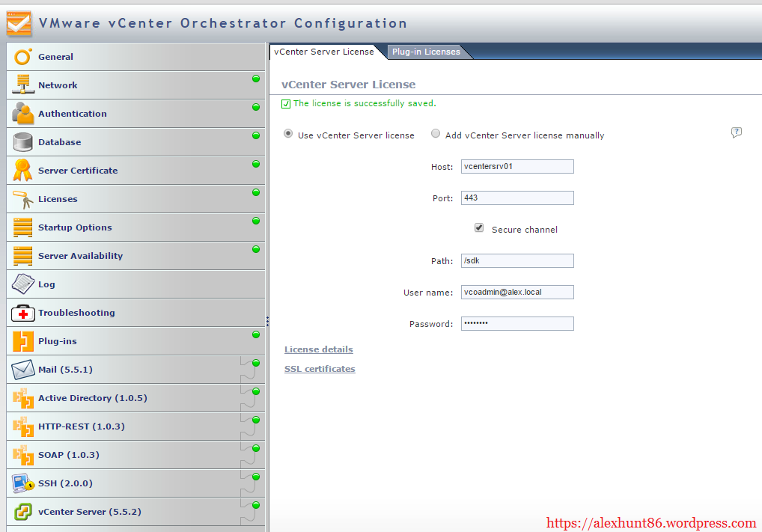The width and height of the screenshot is (762, 532).
Task: Open Active Directory (1.0.5) plug-in settings
Action: [135, 398]
